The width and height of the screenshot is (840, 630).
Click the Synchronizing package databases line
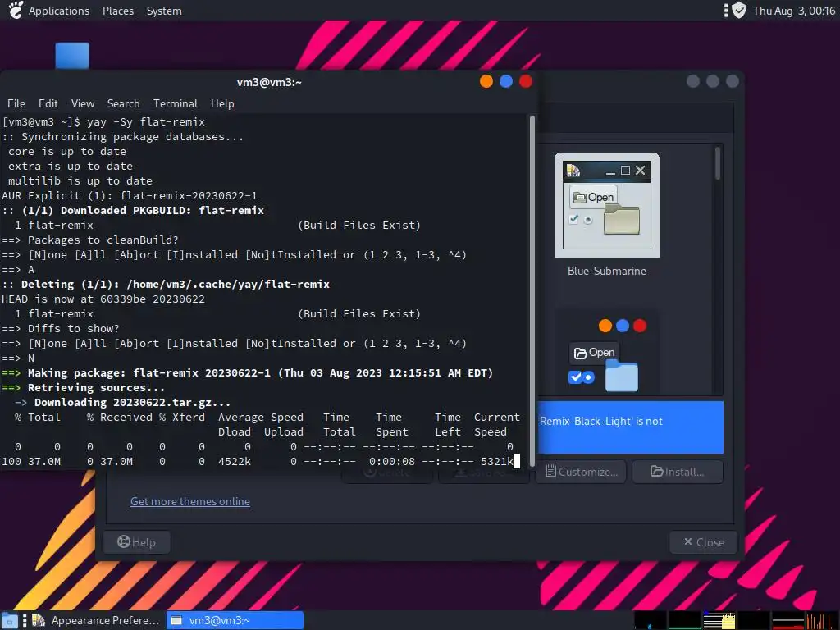click(123, 137)
